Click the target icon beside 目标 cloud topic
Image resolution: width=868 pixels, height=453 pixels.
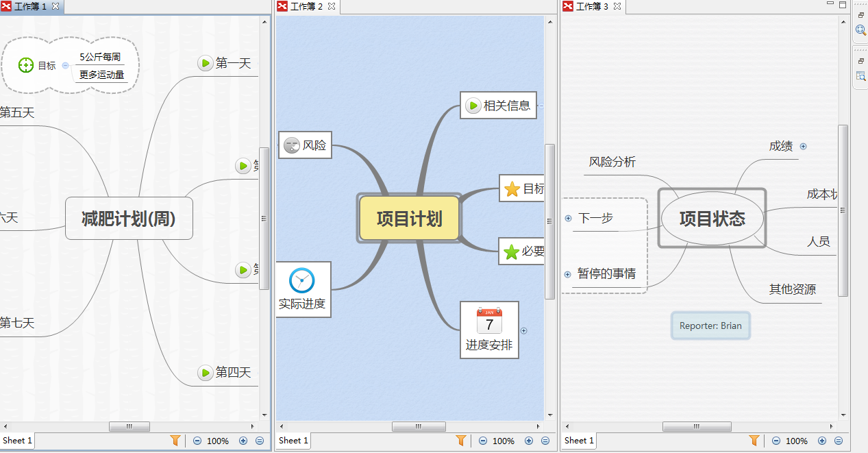coord(25,66)
